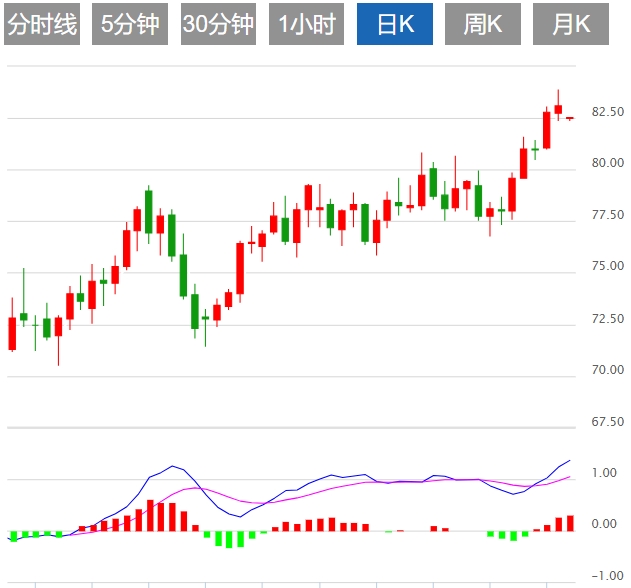Click the 82.50 price axis label
Viewport: 631px width, 588px height.
point(608,111)
